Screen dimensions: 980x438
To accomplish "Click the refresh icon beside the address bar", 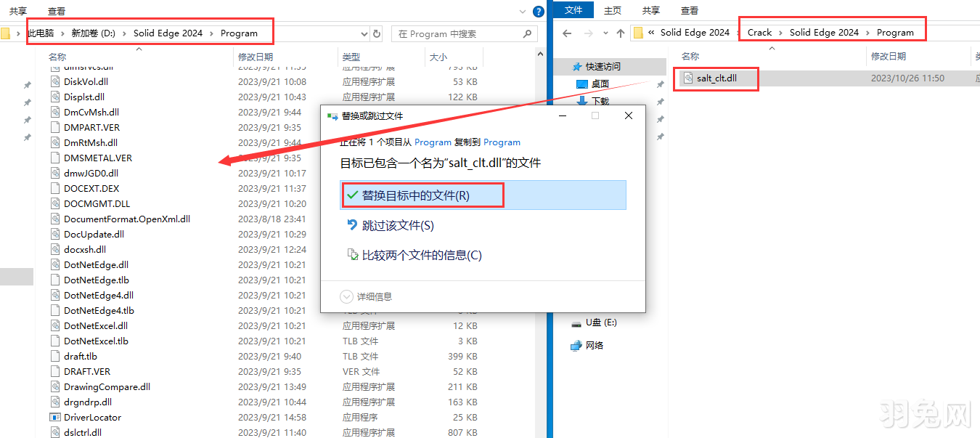I will (377, 32).
